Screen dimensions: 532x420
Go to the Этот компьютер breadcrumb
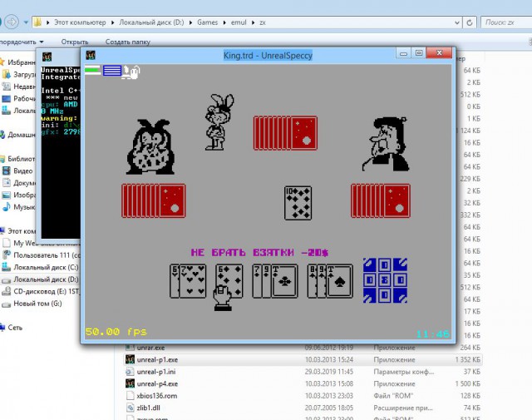coord(80,22)
